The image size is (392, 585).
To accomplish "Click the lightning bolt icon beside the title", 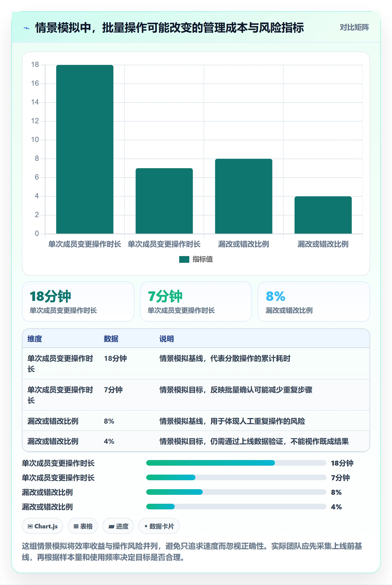I will (x=26, y=28).
